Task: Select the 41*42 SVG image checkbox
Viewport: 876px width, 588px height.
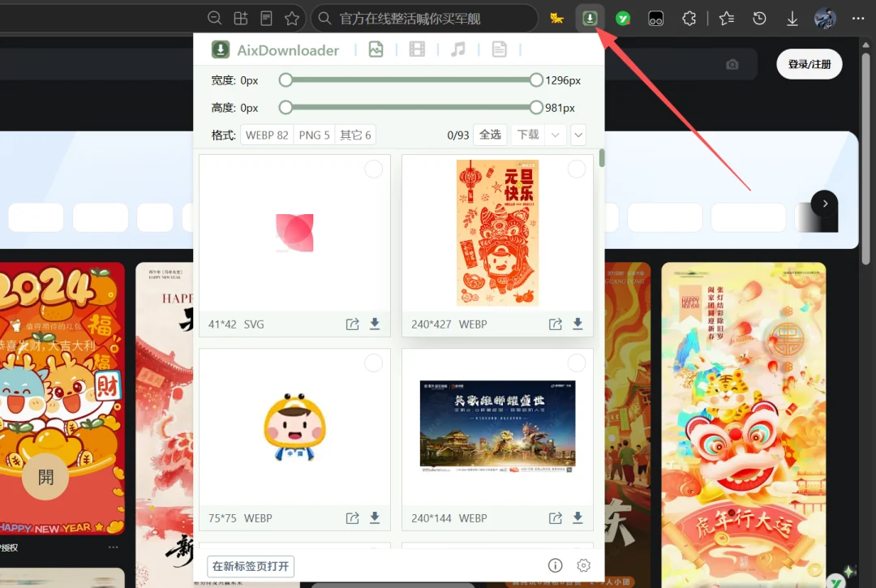Action: [x=374, y=169]
